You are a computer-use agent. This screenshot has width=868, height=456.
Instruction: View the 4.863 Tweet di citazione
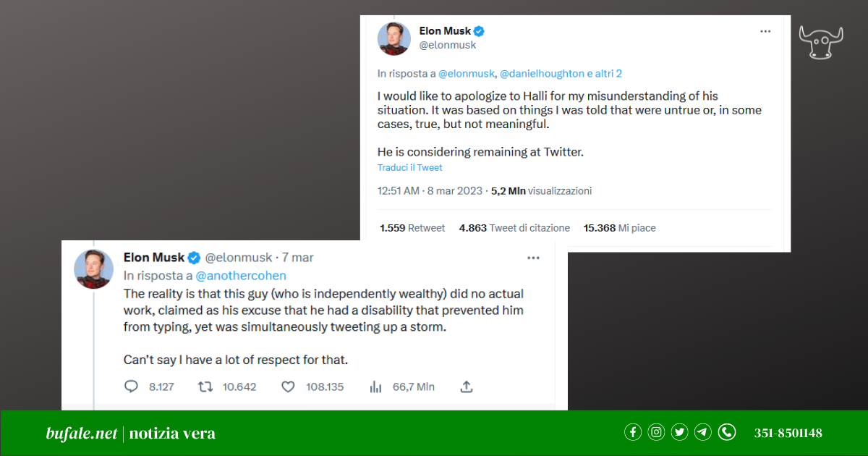(514, 228)
